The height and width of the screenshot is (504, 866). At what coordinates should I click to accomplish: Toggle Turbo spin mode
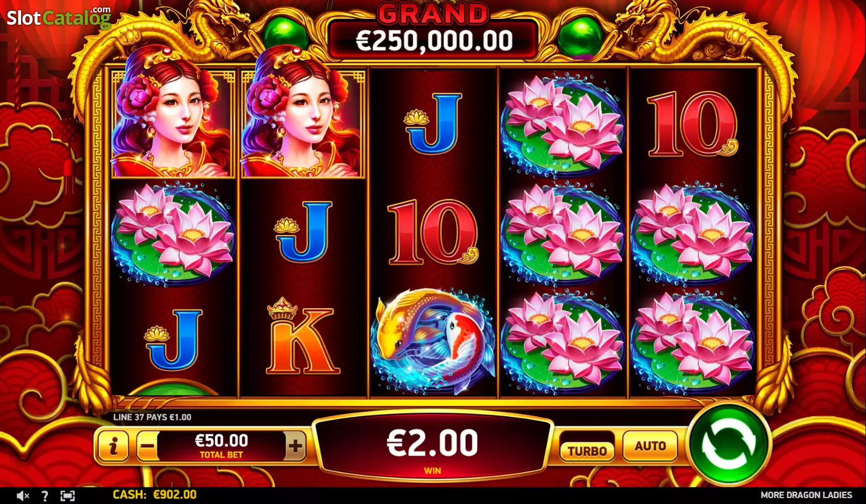(x=587, y=451)
